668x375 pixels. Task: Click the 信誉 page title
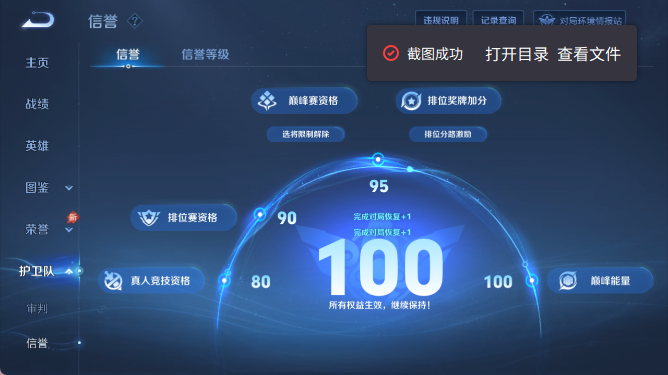[x=103, y=21]
